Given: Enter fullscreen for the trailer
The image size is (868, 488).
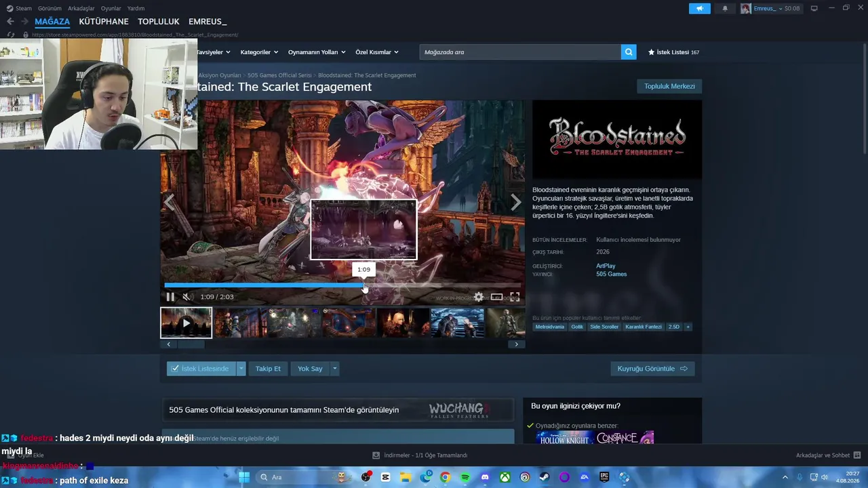Looking at the screenshot, I should pyautogui.click(x=515, y=297).
